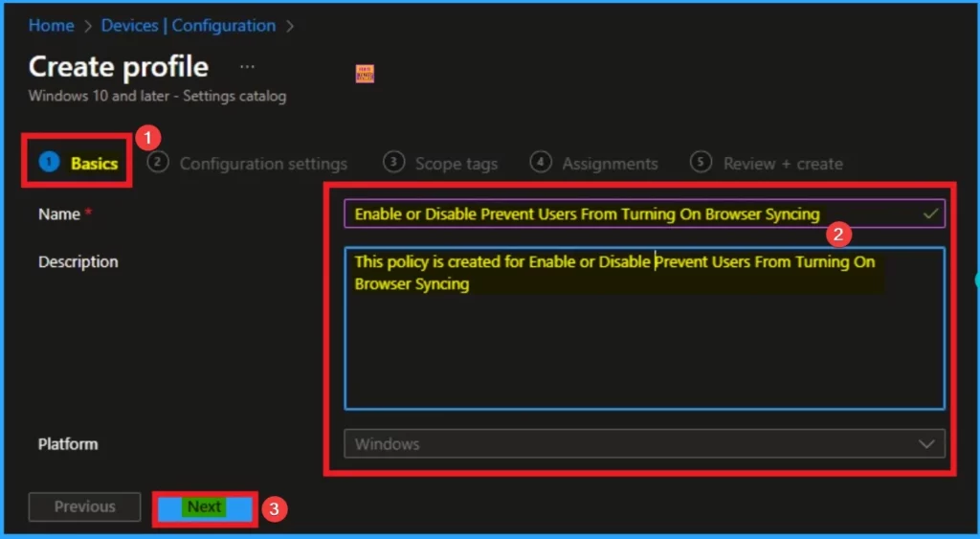Go to Review + create step

[x=767, y=163]
